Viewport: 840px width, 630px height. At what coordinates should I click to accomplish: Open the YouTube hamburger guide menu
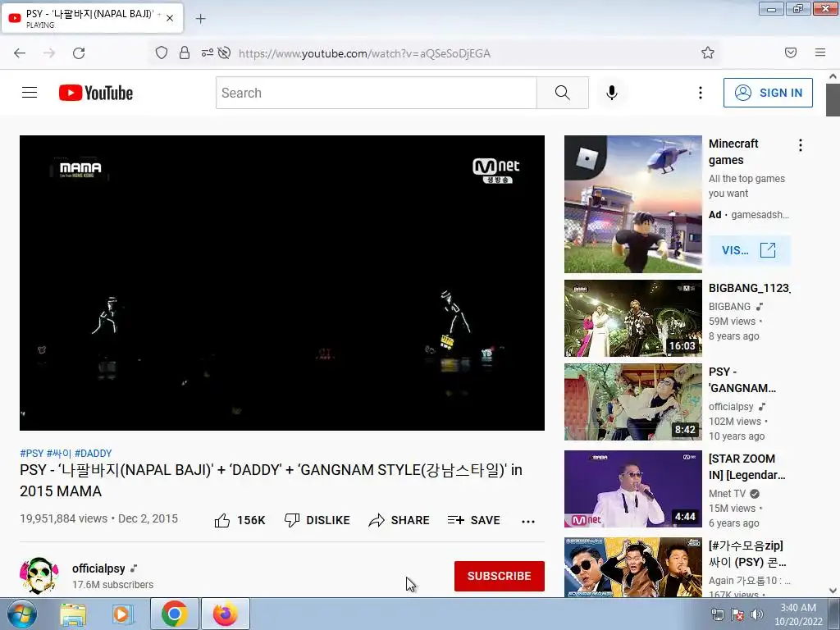30,93
